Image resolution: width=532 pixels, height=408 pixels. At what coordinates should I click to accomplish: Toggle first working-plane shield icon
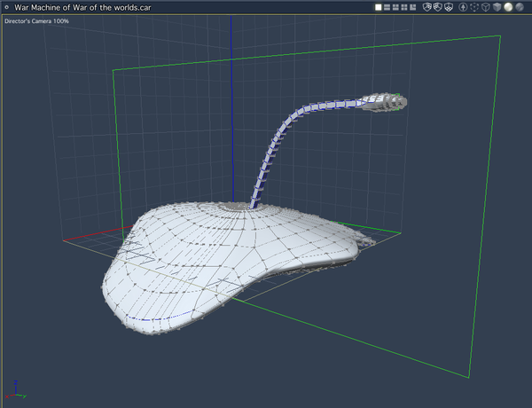tap(426, 7)
